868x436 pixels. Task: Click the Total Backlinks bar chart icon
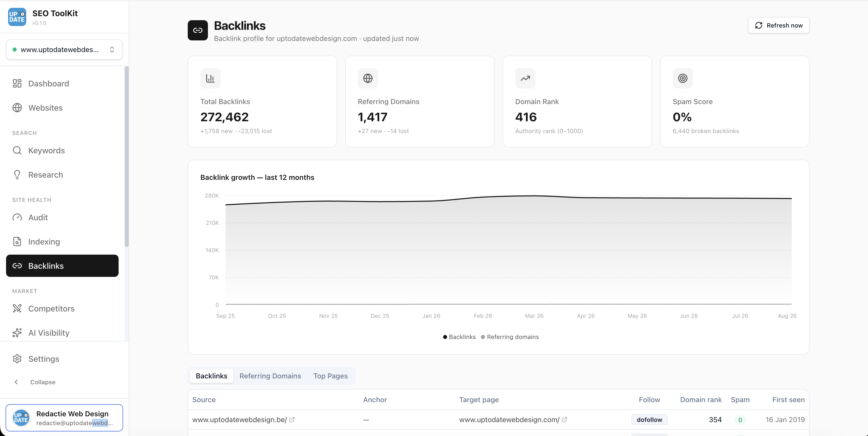pos(210,78)
